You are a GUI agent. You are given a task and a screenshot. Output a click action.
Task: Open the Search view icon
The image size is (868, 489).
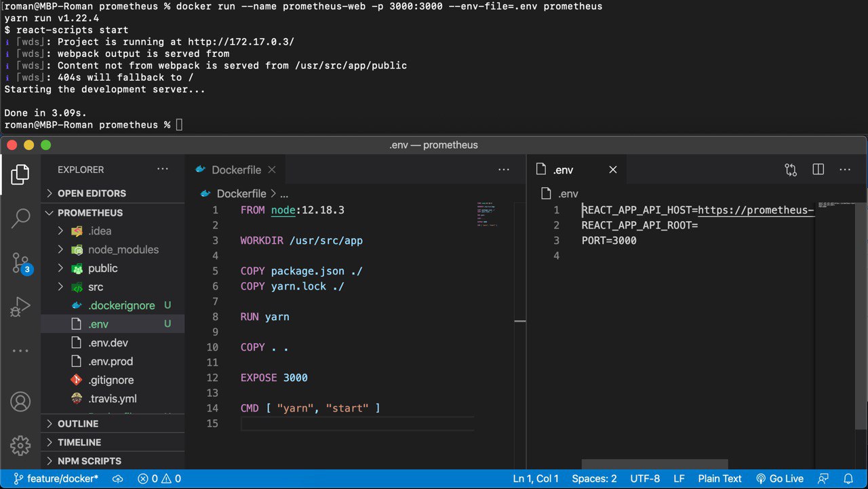(x=20, y=218)
